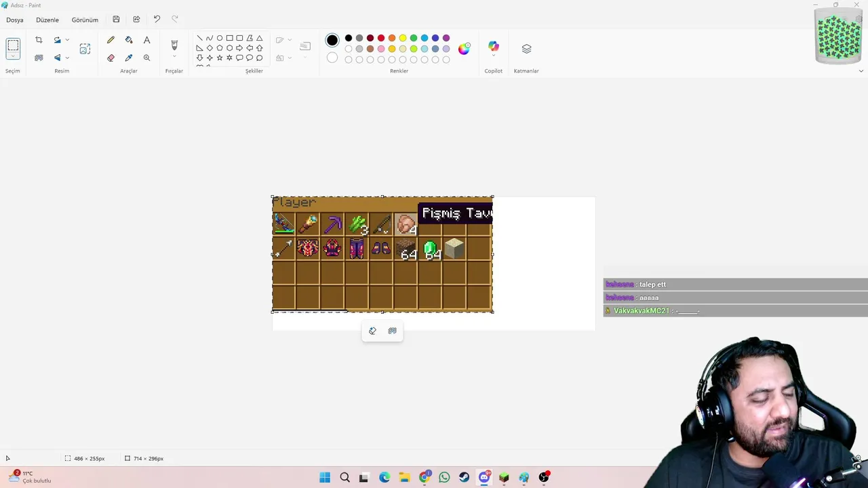Select the Color picker eyedropper tool
This screenshot has height=488, width=868.
(129, 58)
